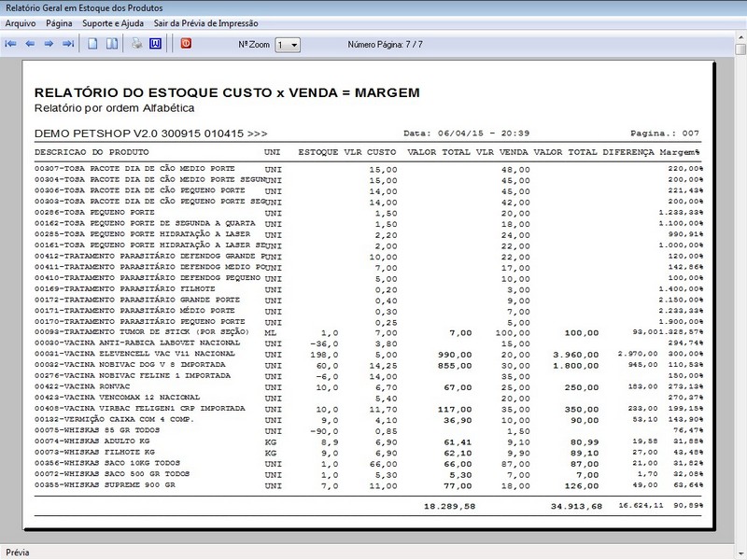This screenshot has height=560, width=747.
Task: Click VLR VENDA column header
Action: pyautogui.click(x=502, y=152)
